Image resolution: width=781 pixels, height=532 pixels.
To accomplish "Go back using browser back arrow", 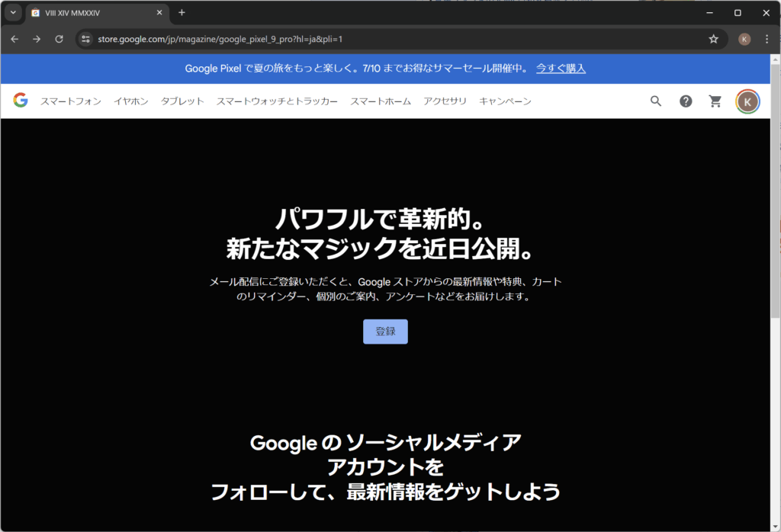I will click(x=14, y=39).
